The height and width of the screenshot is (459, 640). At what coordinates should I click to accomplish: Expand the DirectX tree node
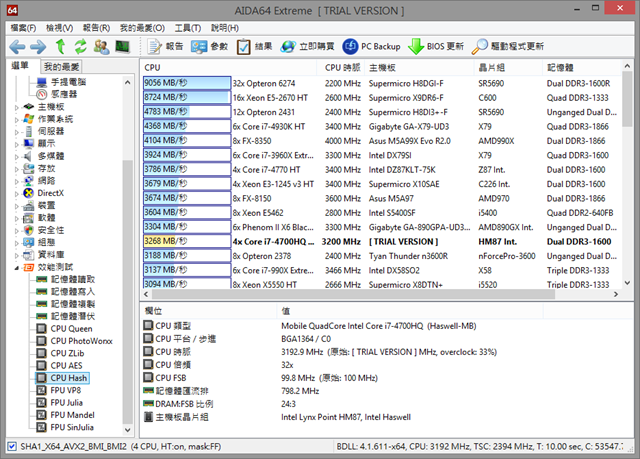(17, 194)
